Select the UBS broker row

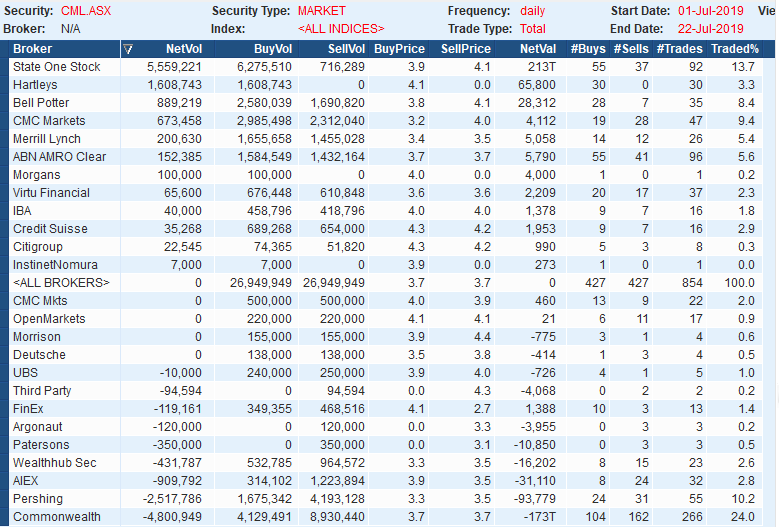click(x=386, y=373)
